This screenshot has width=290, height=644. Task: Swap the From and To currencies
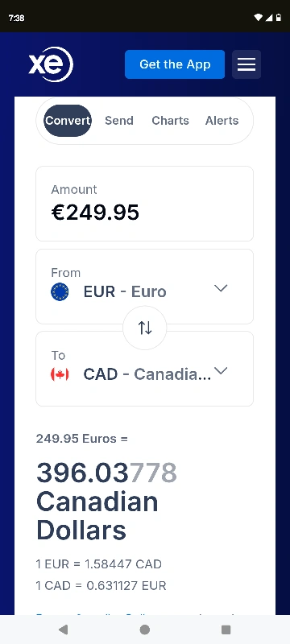point(145,328)
